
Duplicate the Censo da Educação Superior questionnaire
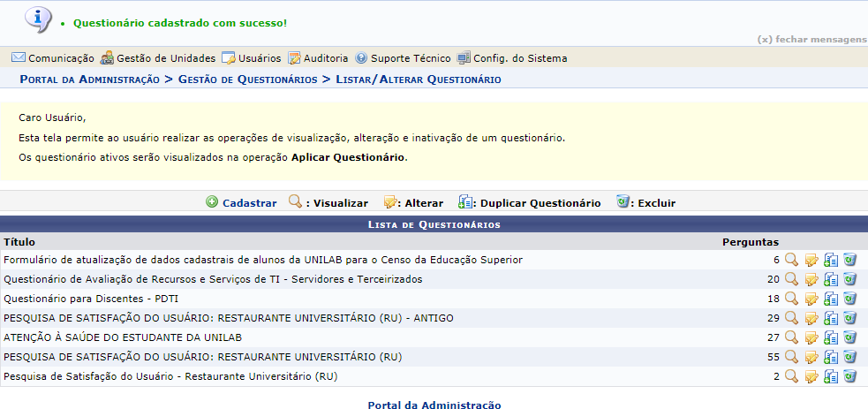[831, 260]
